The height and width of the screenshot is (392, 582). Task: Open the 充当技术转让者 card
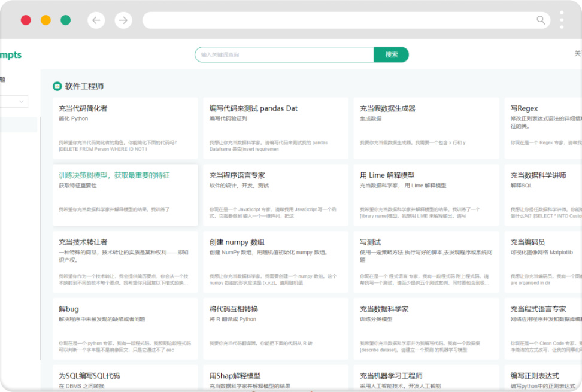point(125,262)
